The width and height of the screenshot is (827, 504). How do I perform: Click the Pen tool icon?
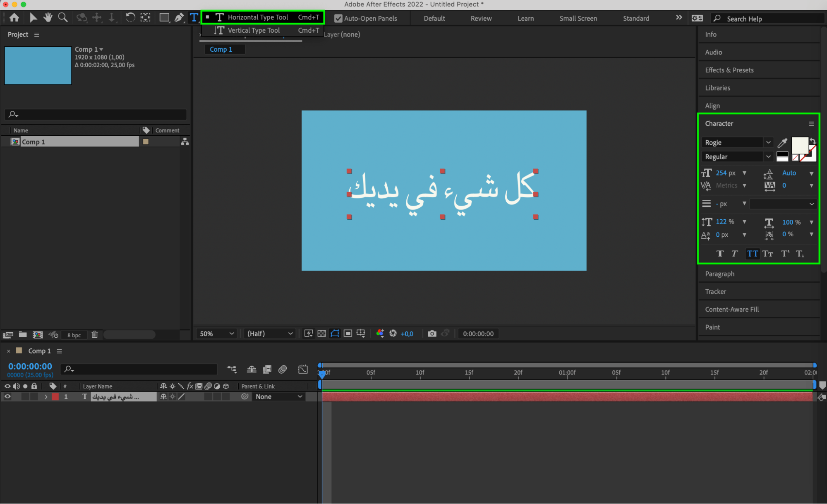(x=179, y=18)
